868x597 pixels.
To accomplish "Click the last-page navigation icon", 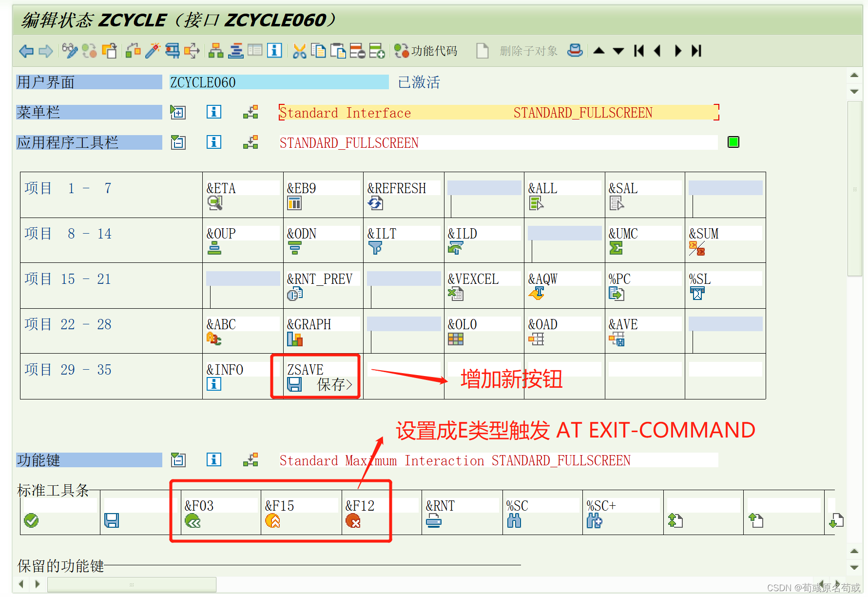I will tap(696, 51).
